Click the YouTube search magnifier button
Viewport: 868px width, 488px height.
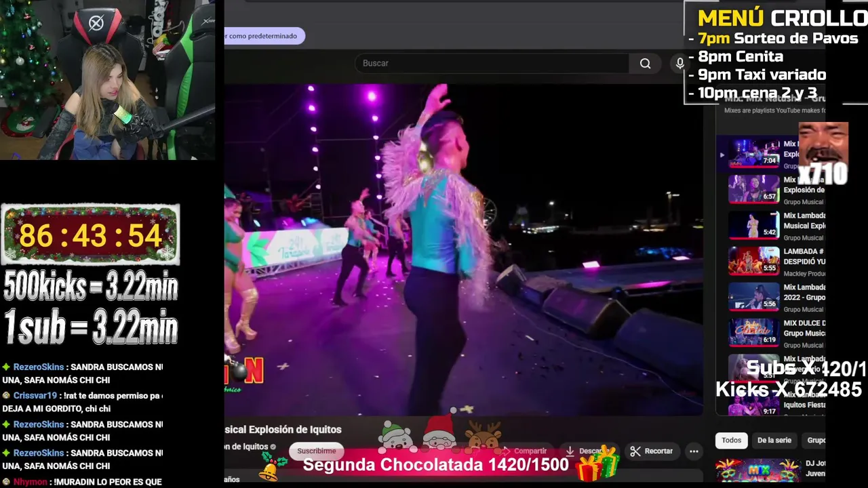645,63
